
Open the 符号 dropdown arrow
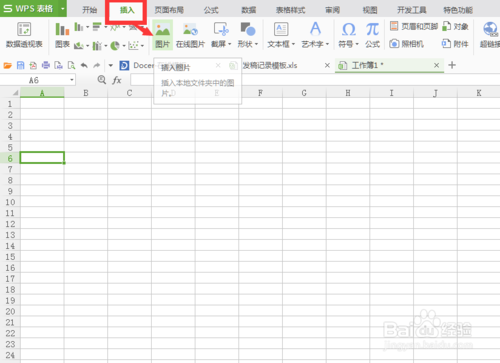[357, 44]
